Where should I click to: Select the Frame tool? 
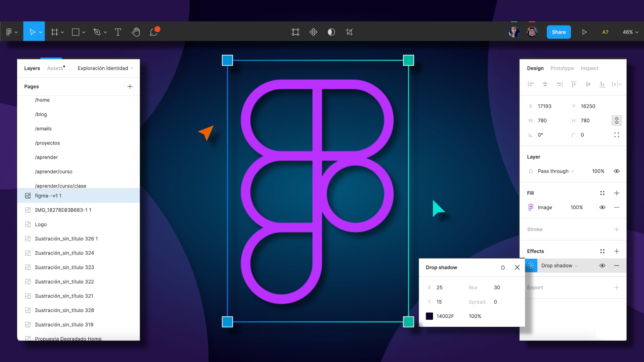pos(55,32)
